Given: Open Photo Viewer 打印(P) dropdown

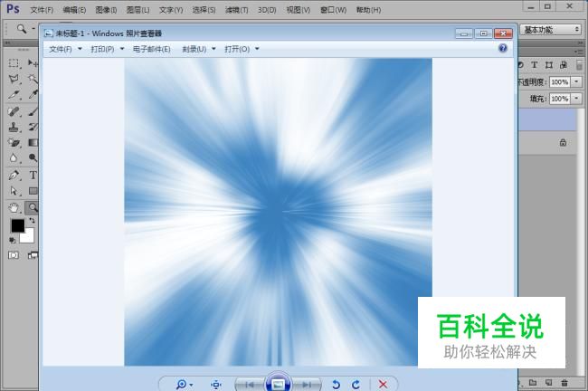Looking at the screenshot, I should click(108, 49).
